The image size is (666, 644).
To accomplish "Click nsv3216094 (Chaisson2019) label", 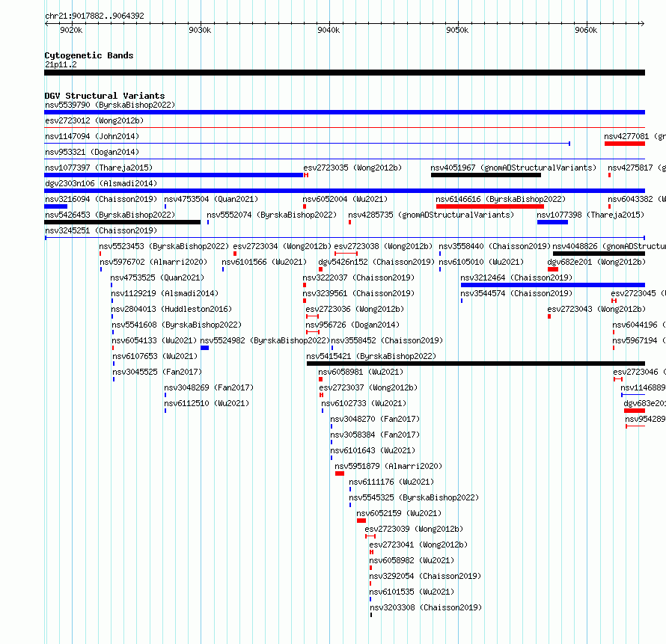I will [x=101, y=199].
